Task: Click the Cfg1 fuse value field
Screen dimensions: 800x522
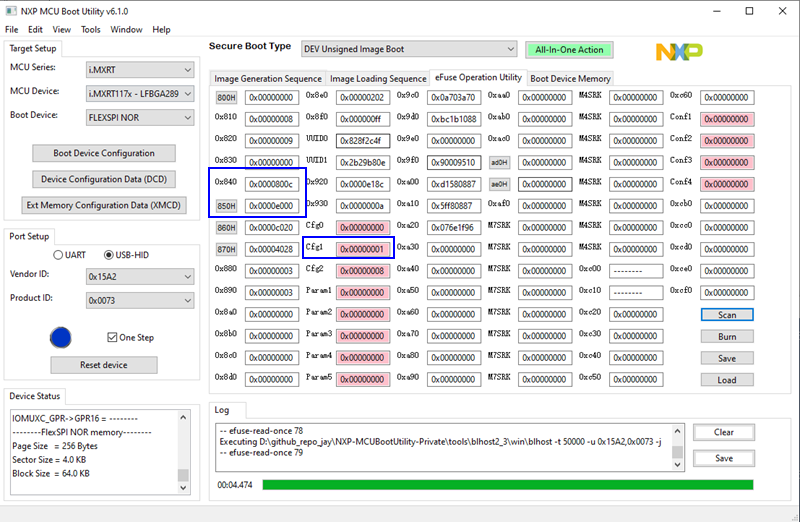Action: [363, 250]
